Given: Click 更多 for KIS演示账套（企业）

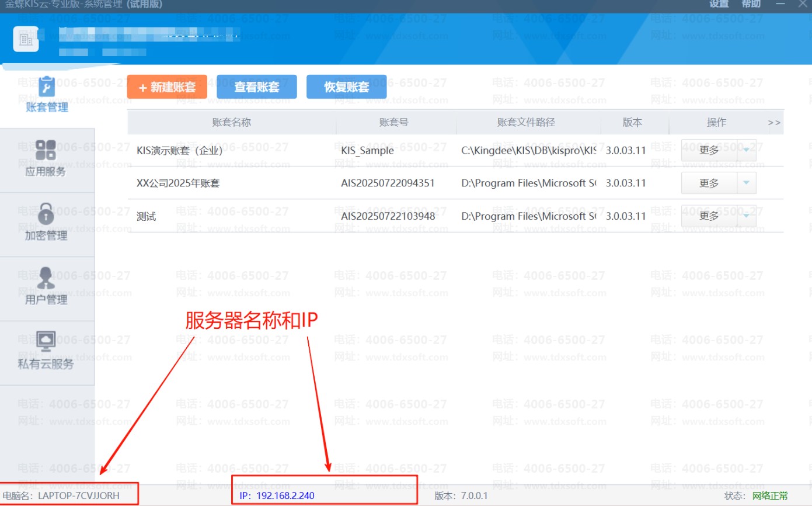Looking at the screenshot, I should [709, 150].
